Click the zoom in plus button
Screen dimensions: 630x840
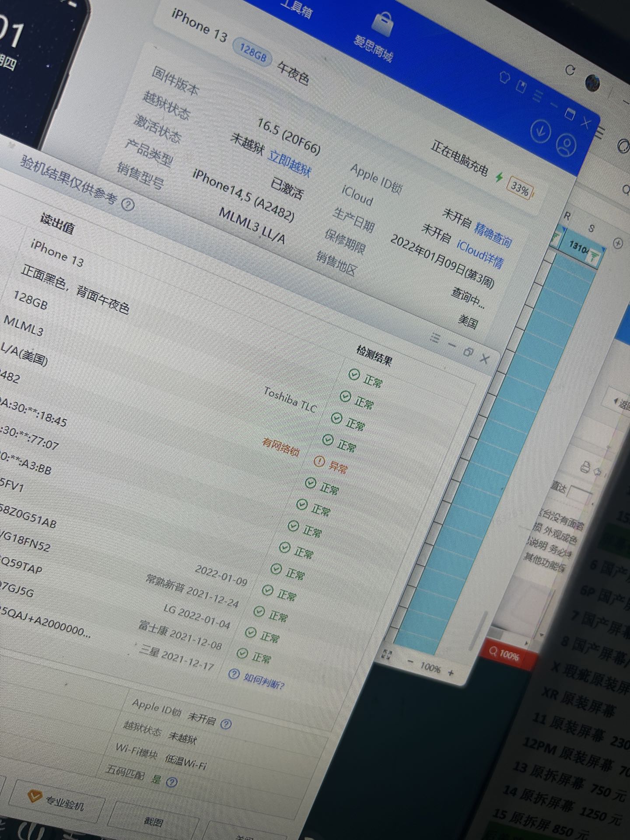coord(451,673)
